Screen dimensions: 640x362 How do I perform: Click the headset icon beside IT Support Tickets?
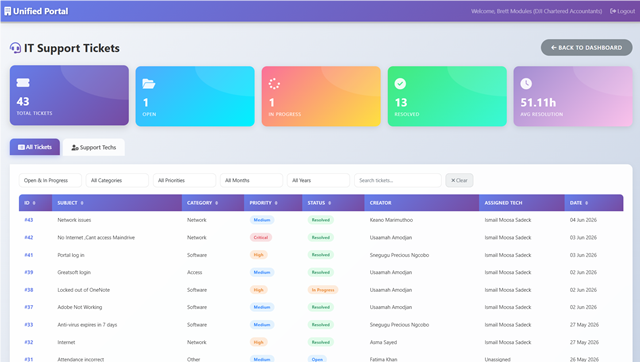[15, 48]
